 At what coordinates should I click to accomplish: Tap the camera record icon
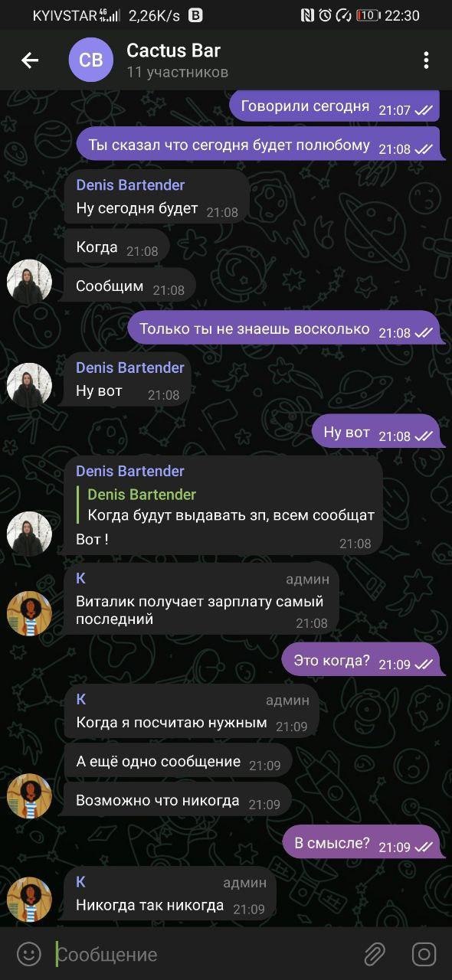pyautogui.click(x=424, y=954)
